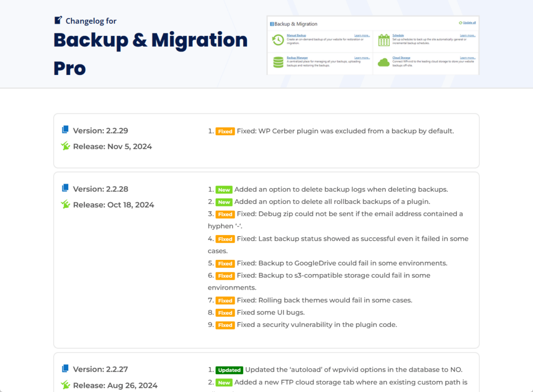Open the Backup Manager link in preview
533x392 pixels.
297,58
